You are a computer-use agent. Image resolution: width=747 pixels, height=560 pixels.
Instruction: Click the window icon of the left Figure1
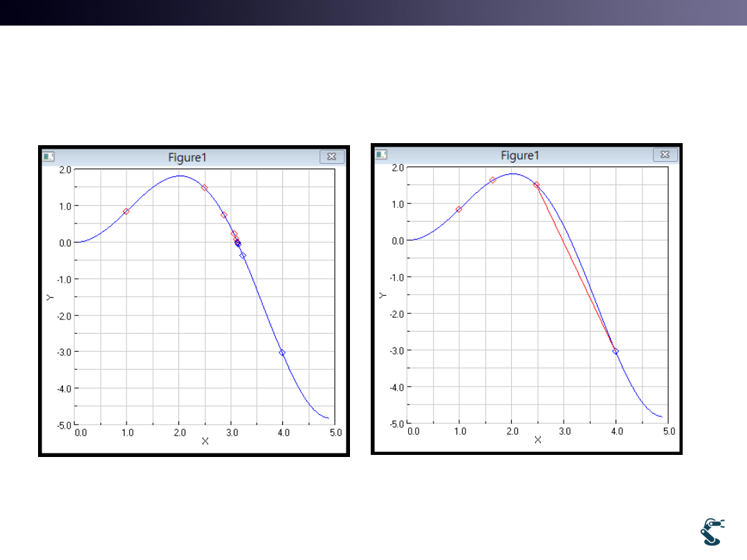coord(48,156)
